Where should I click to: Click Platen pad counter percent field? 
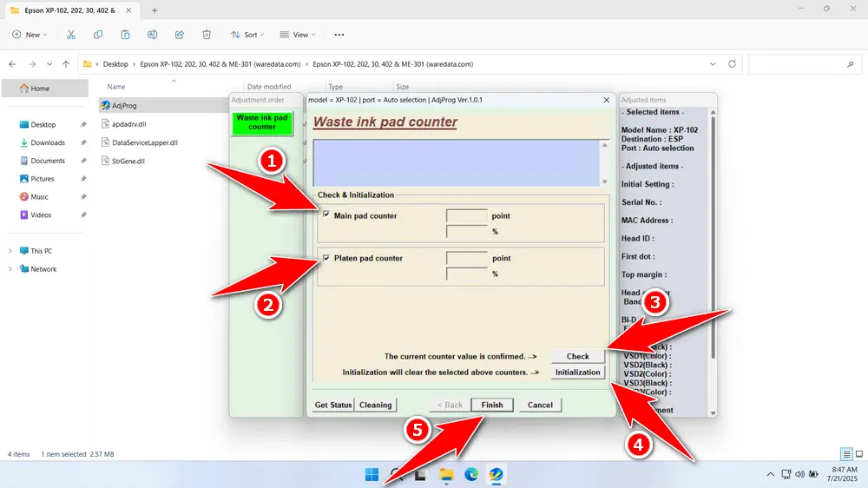467,274
